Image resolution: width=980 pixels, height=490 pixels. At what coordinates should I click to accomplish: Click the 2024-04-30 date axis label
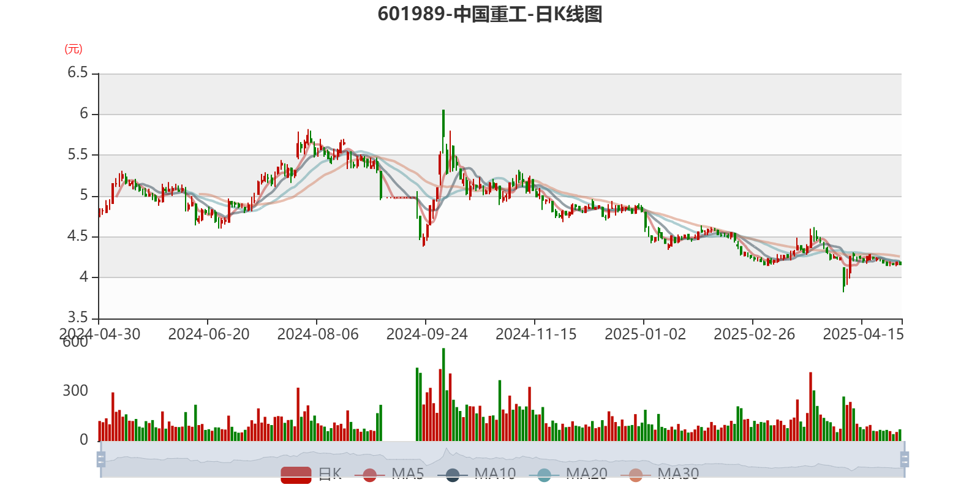[99, 334]
